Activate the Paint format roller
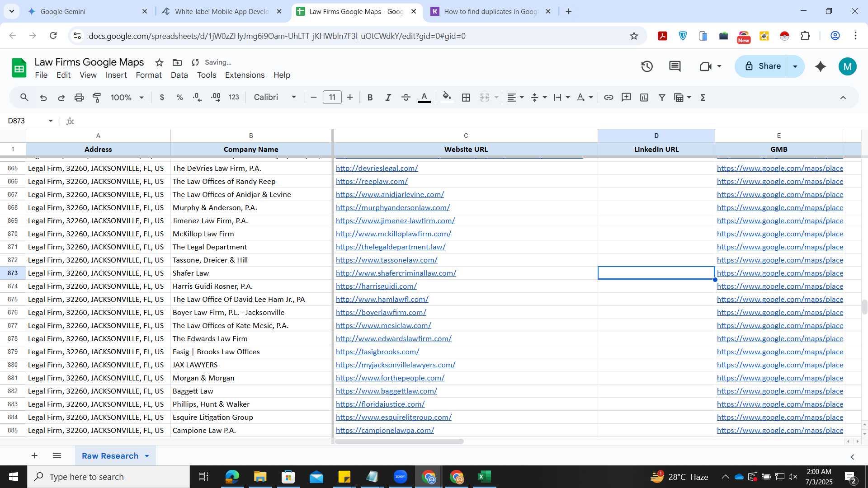Image resolution: width=868 pixels, height=488 pixels. 97,97
